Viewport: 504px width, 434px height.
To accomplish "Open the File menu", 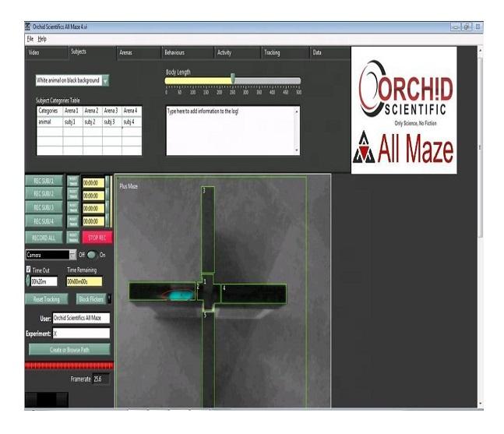I will coord(30,39).
